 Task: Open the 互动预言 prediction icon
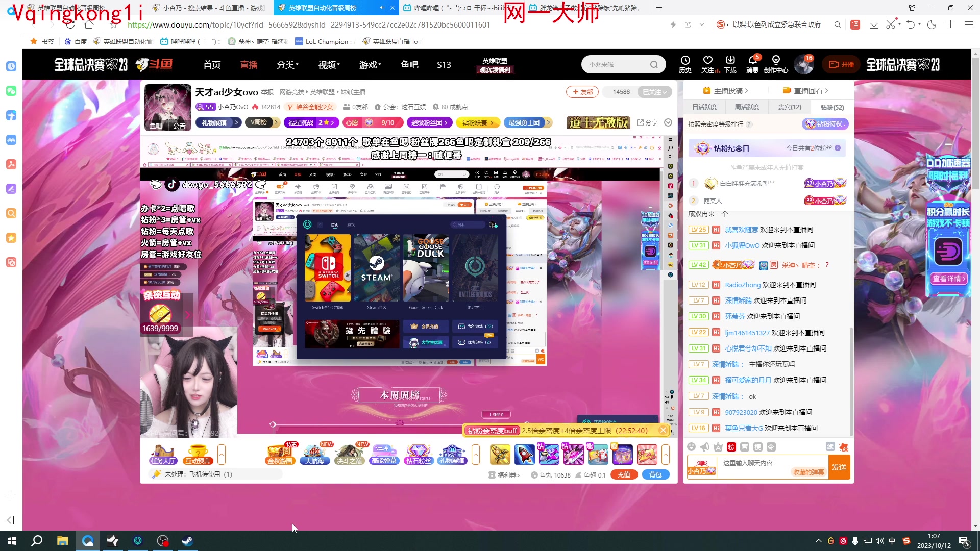click(198, 454)
